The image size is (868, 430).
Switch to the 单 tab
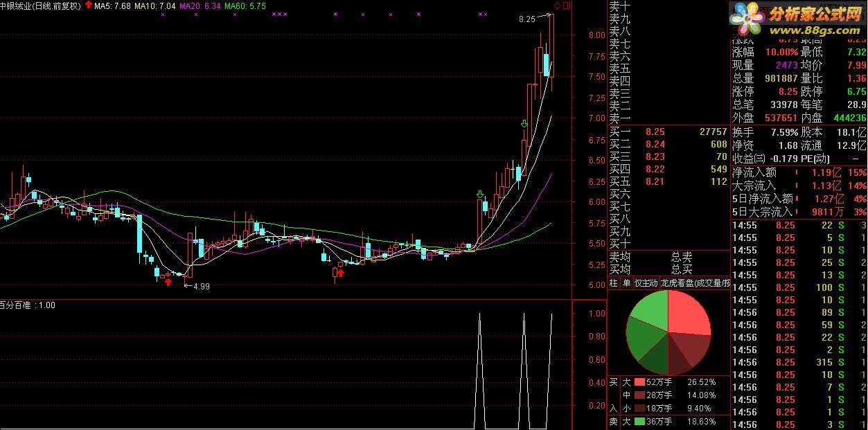626,283
